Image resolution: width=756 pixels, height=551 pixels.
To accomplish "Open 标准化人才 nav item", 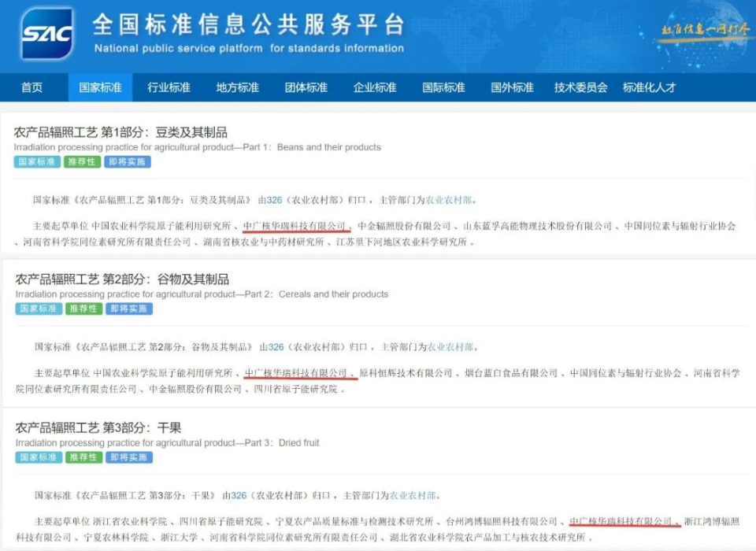I will [649, 87].
